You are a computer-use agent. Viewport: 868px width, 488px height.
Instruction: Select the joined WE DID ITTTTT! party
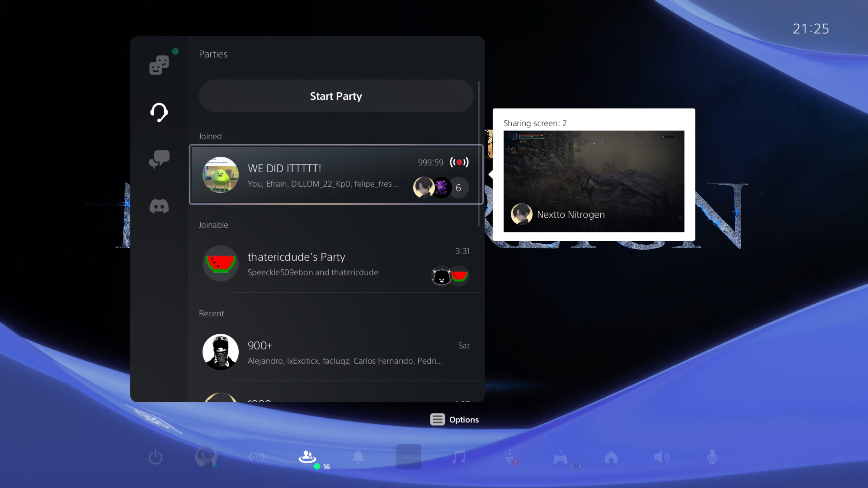tap(336, 174)
